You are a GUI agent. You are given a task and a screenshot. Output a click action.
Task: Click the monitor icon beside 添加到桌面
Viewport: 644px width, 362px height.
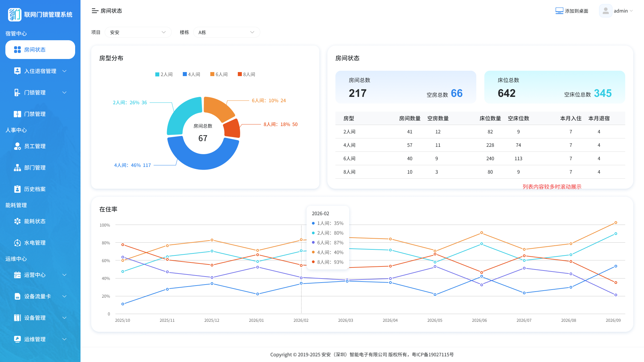[x=559, y=11]
